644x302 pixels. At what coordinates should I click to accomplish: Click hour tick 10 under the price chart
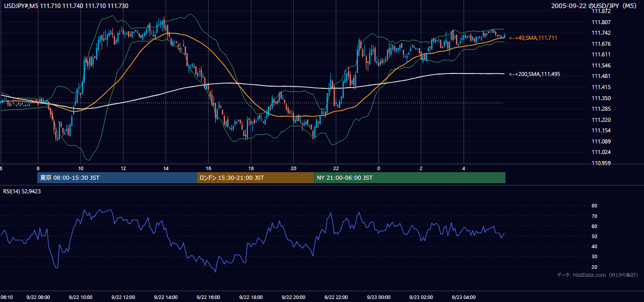coord(81,168)
